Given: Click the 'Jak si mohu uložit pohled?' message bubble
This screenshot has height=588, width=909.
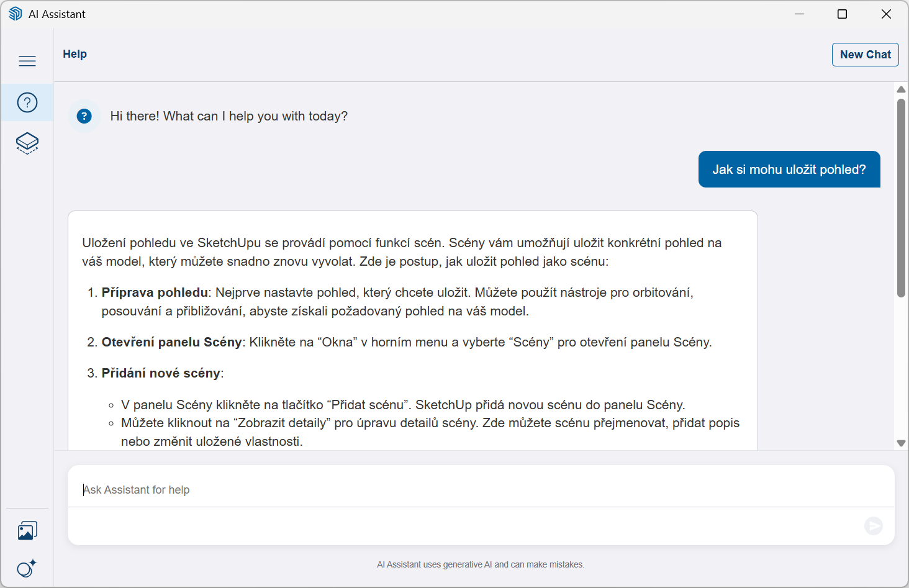Looking at the screenshot, I should [789, 170].
